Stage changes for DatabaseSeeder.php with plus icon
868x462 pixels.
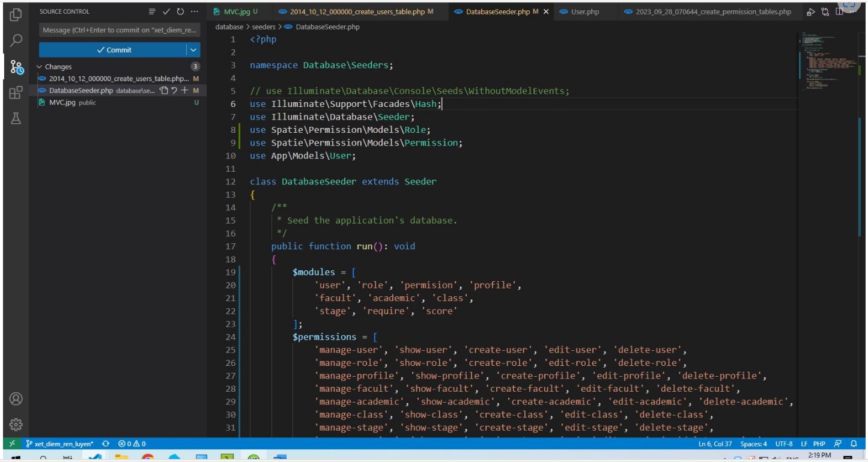184,91
